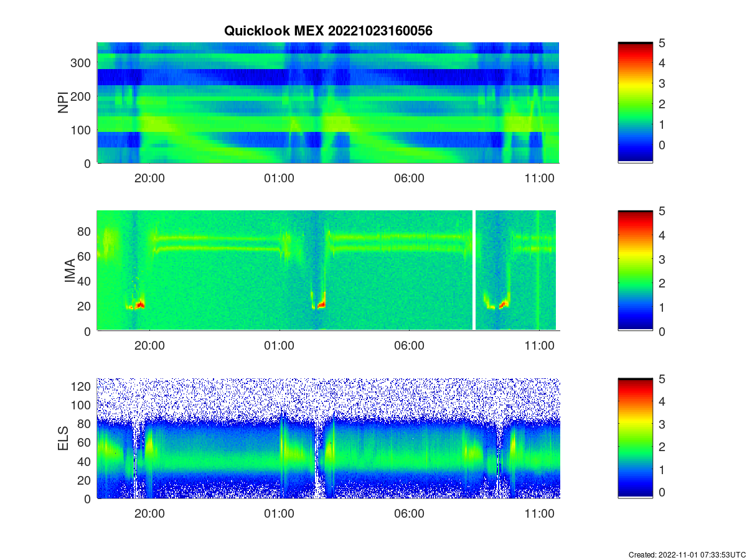Click the 11:00 tick under NPI panel
747x560 pixels.
pyautogui.click(x=539, y=178)
